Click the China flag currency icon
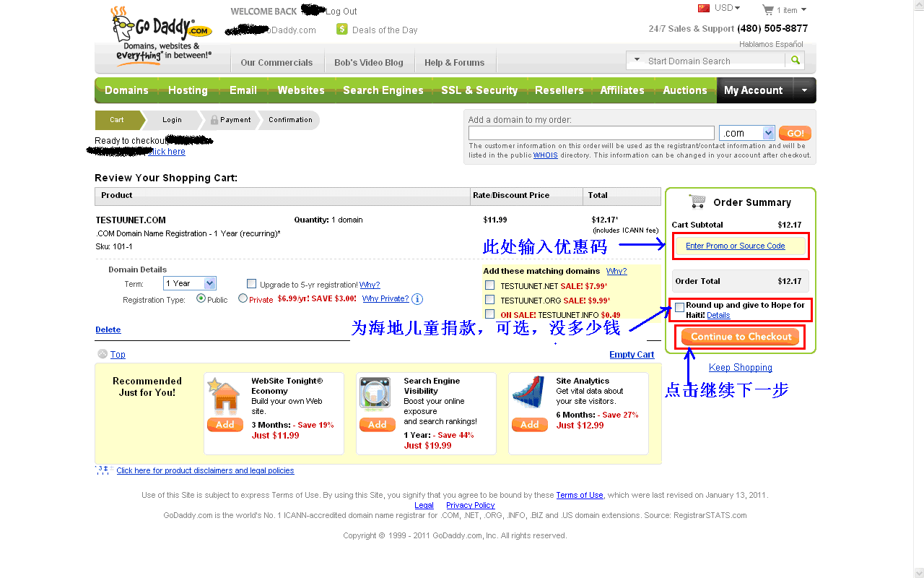The height and width of the screenshot is (578, 924). coord(704,8)
